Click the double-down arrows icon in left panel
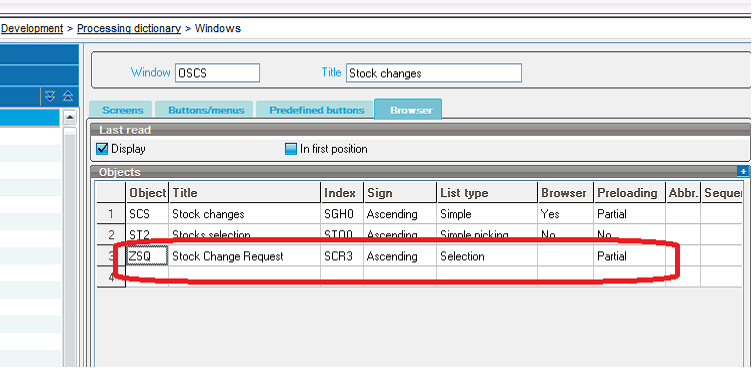This screenshot has width=755, height=368. [50, 96]
